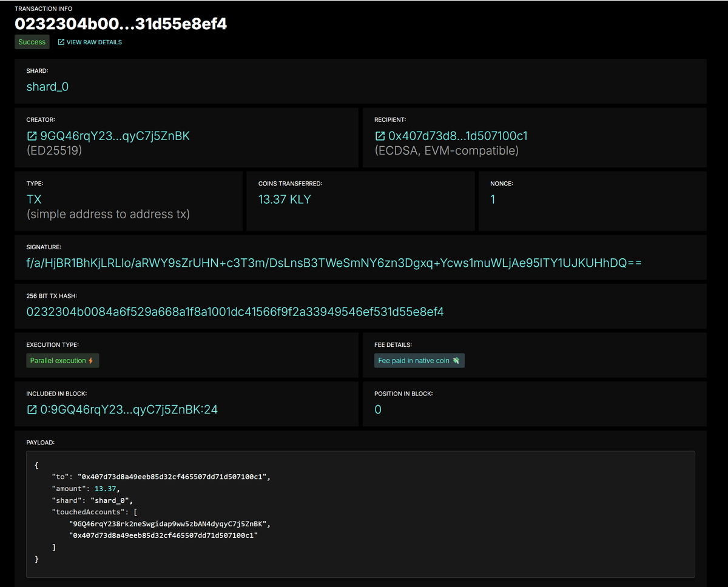Click the money icon in the fee badge
728x587 pixels.
tap(456, 361)
